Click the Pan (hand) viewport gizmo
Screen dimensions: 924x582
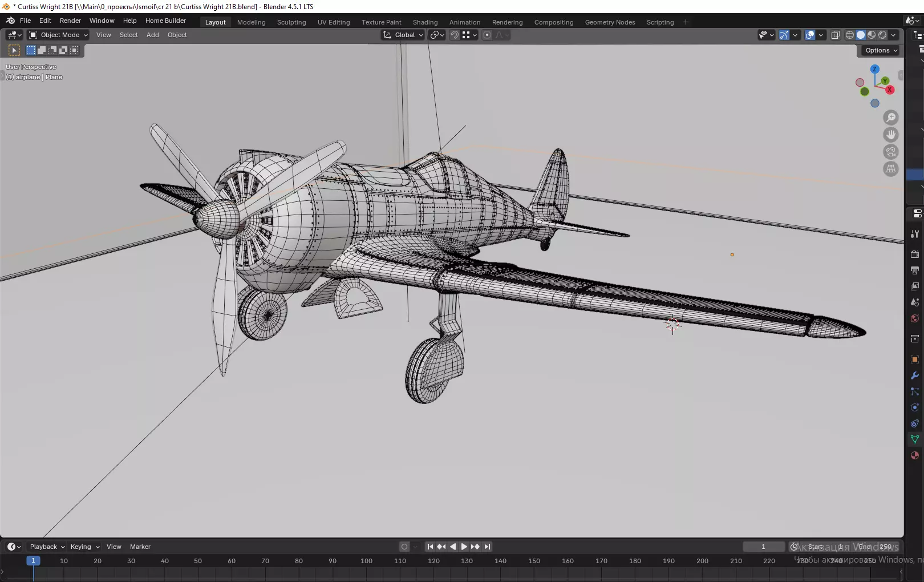891,135
